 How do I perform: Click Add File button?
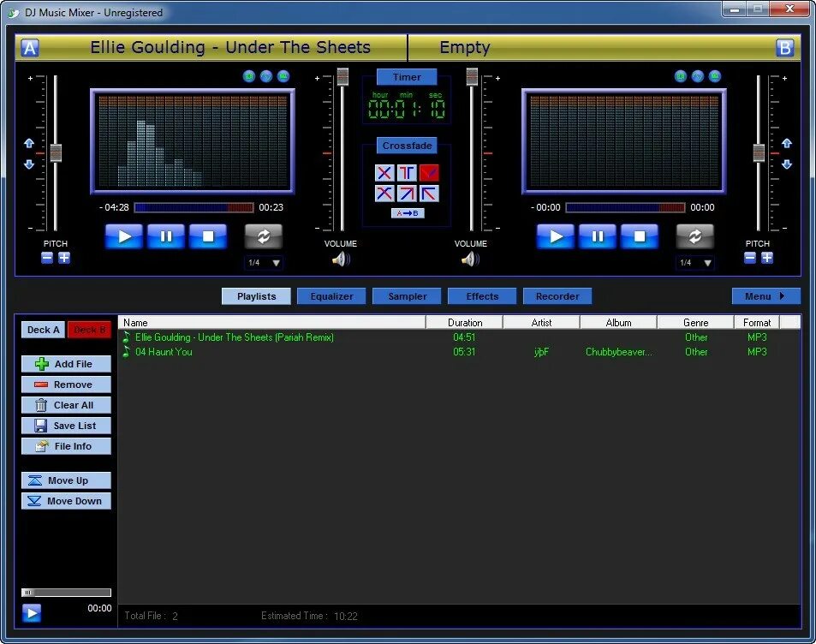(x=66, y=364)
